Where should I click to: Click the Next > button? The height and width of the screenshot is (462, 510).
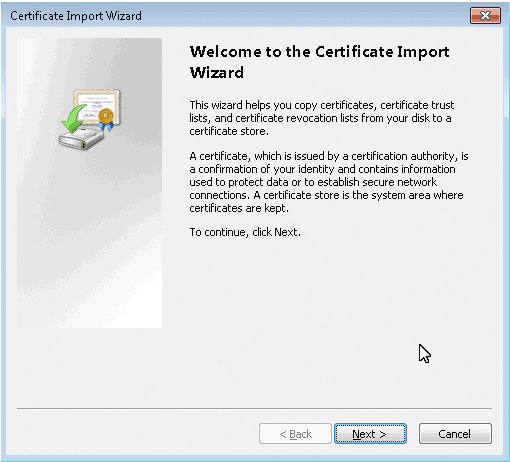[370, 434]
